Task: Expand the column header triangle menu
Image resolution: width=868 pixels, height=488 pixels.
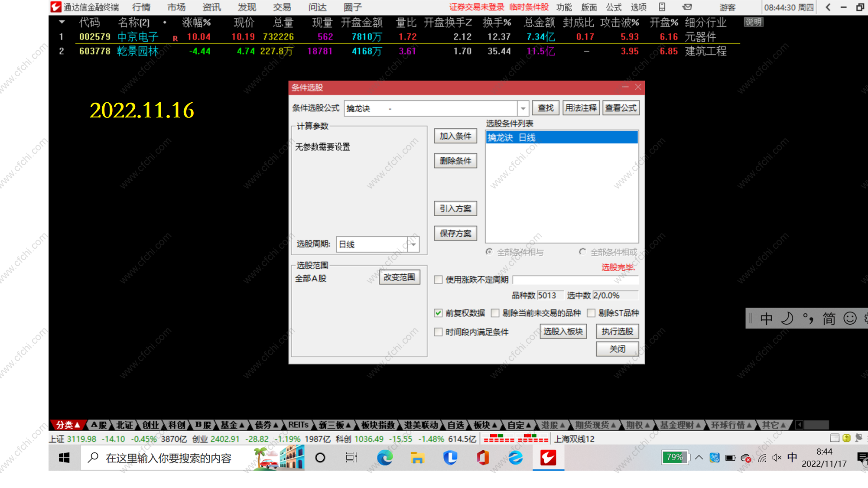Action: tap(62, 22)
